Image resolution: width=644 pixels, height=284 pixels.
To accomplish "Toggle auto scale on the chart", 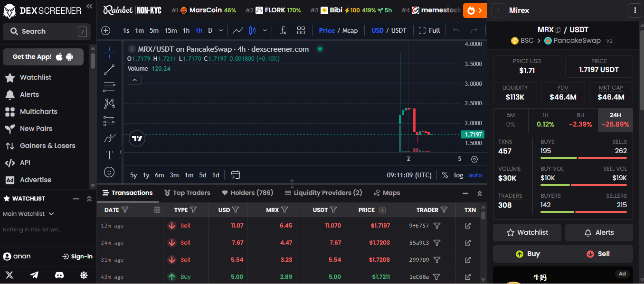I will coord(475,175).
